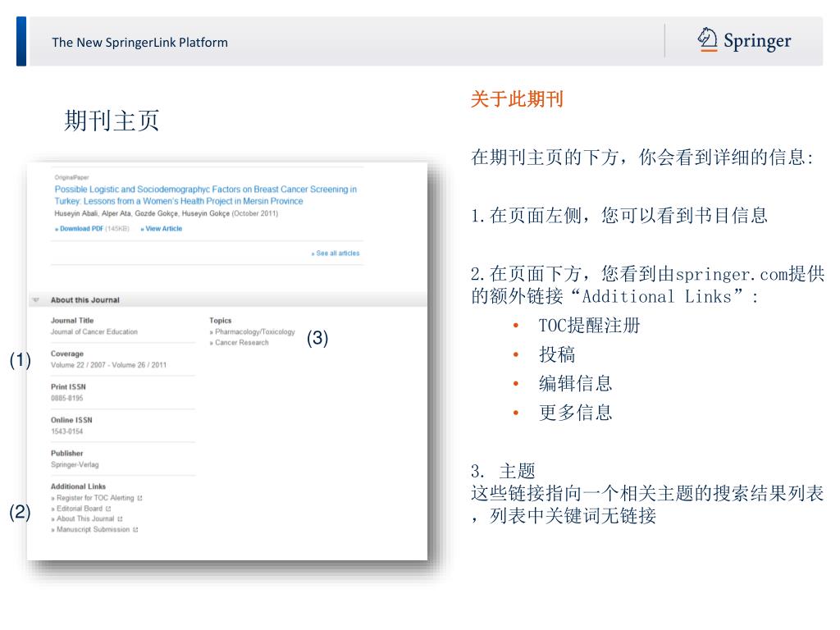The image size is (840, 630).
Task: Collapse the About this Journal section arrow
Action: (x=36, y=300)
